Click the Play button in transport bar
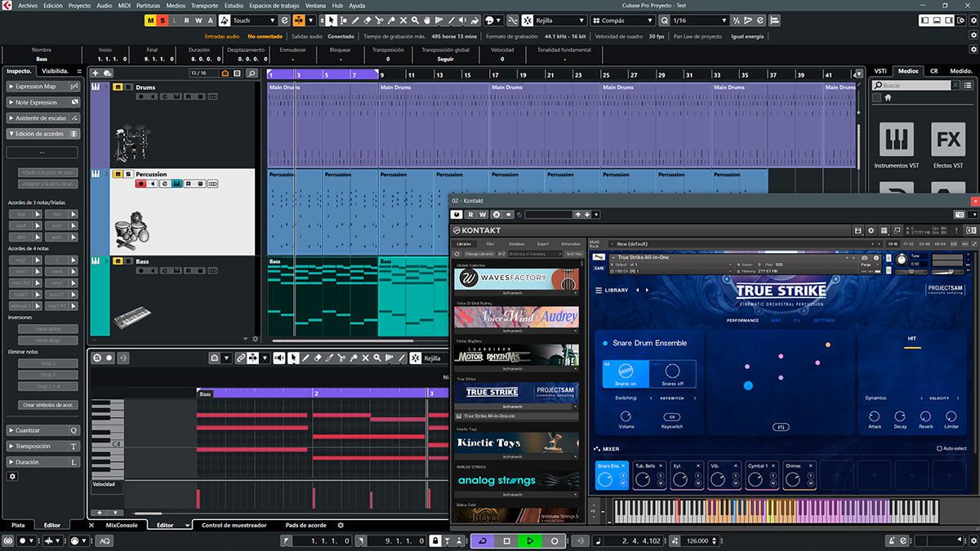The width and height of the screenshot is (980, 551). coord(530,540)
